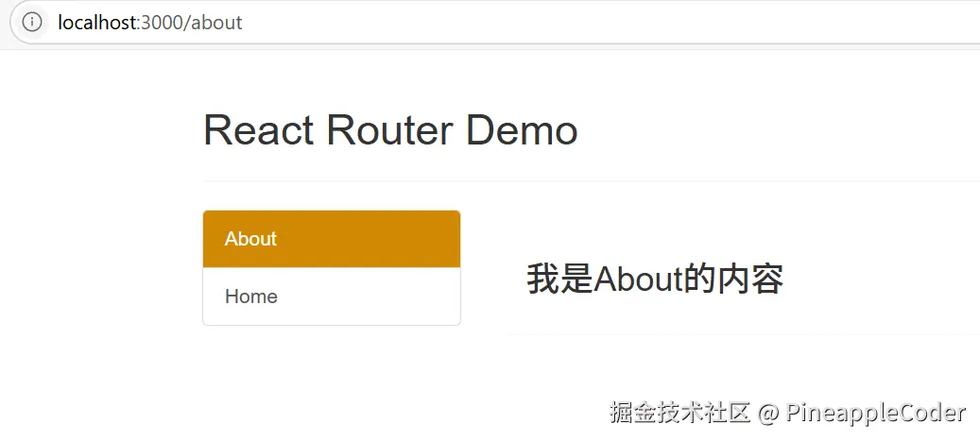This screenshot has width=980, height=441.
Task: Click the divider line under the content heading
Action: click(x=737, y=333)
